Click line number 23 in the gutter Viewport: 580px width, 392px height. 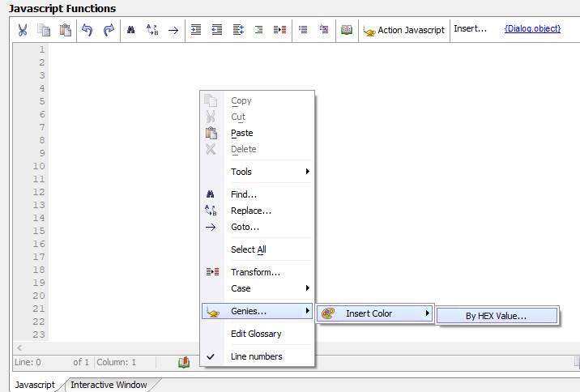[39, 334]
